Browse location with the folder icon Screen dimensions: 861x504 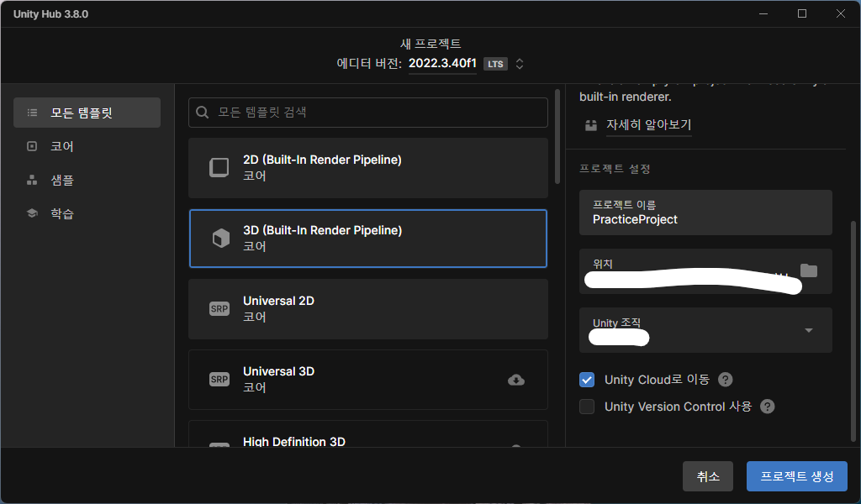[x=809, y=270]
